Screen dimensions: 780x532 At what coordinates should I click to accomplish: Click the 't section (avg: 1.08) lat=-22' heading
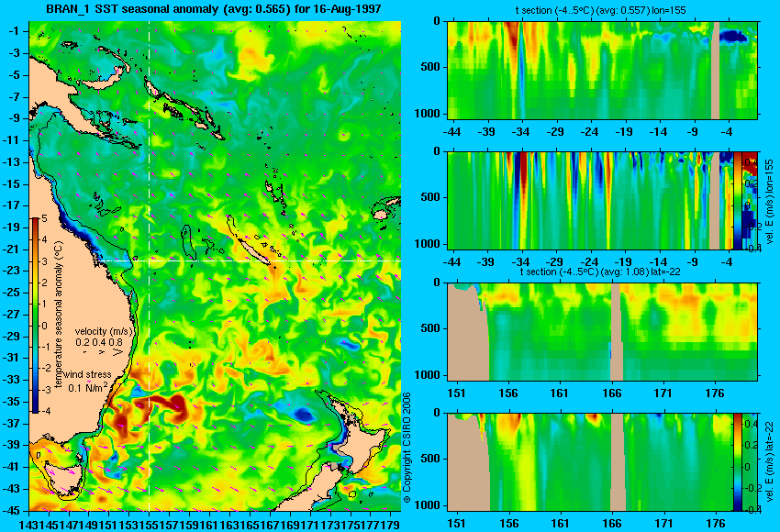point(600,272)
